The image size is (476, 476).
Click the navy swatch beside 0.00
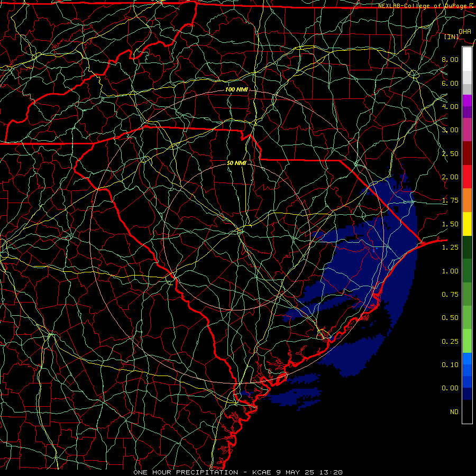(x=467, y=393)
